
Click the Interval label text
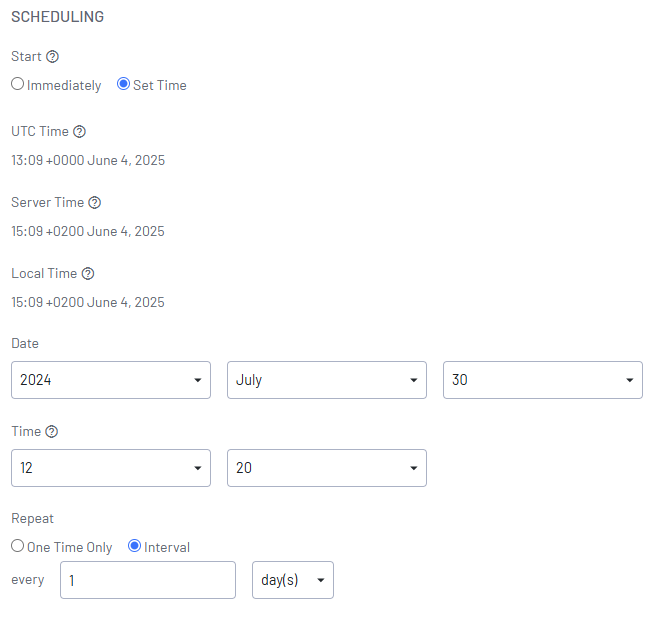pyautogui.click(x=167, y=547)
